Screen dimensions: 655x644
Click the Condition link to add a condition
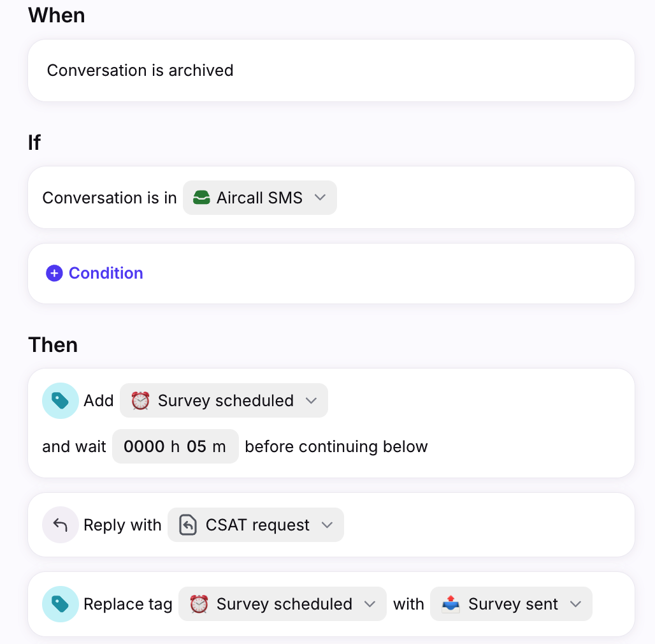coord(106,274)
